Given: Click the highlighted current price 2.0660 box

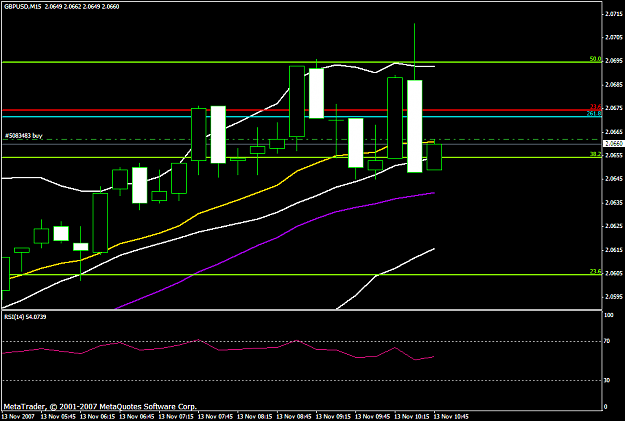Looking at the screenshot, I should pos(613,144).
